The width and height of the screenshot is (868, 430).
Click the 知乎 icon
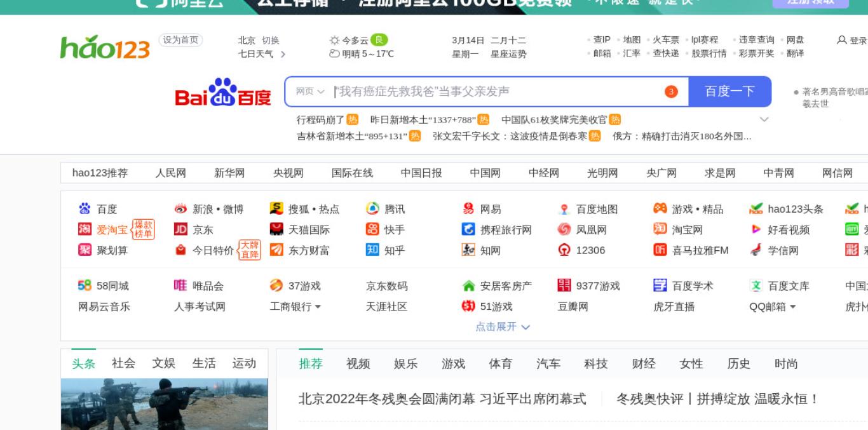click(372, 250)
